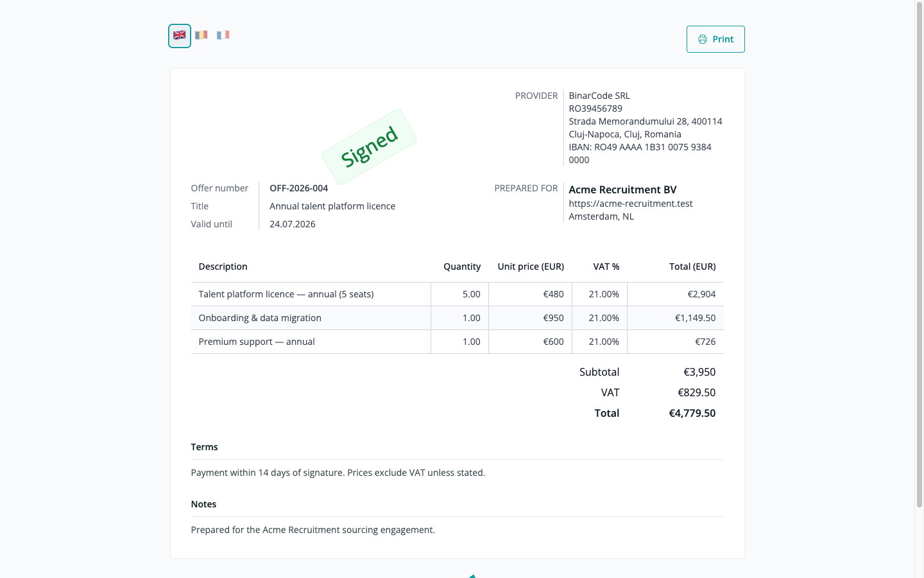The height and width of the screenshot is (578, 924).
Task: Click the €480 unit price cell
Action: click(530, 294)
